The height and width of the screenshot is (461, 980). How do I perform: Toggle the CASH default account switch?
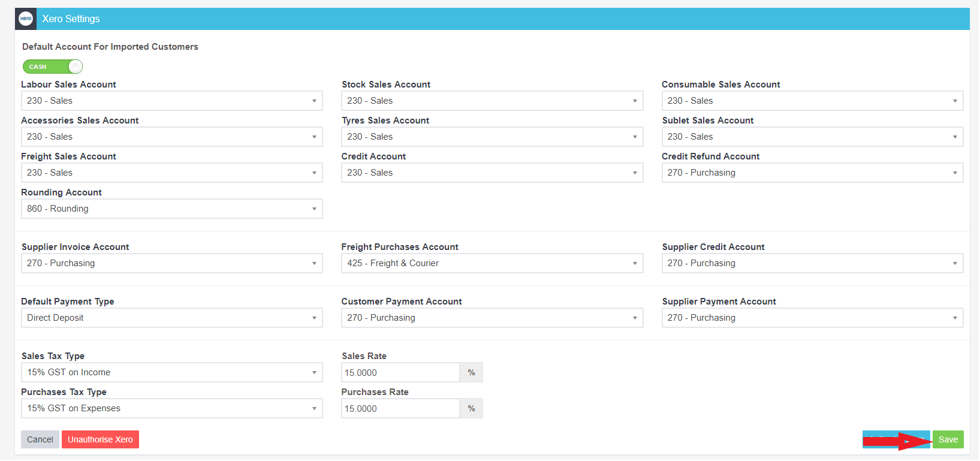click(x=53, y=67)
